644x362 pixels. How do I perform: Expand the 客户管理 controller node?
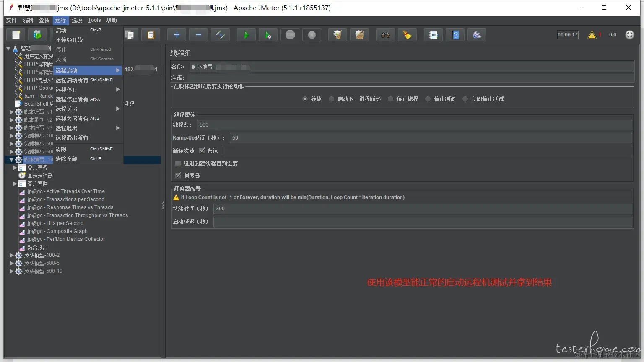pos(15,184)
